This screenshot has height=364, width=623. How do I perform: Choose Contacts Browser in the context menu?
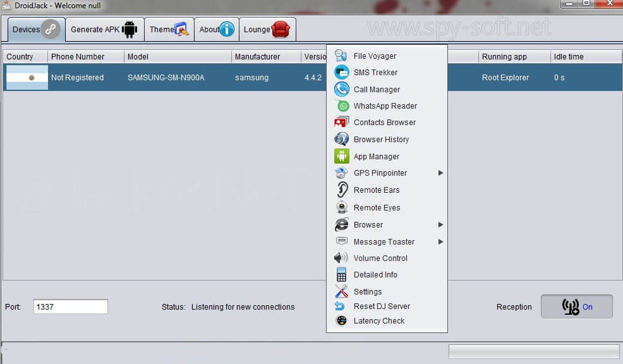tap(384, 123)
